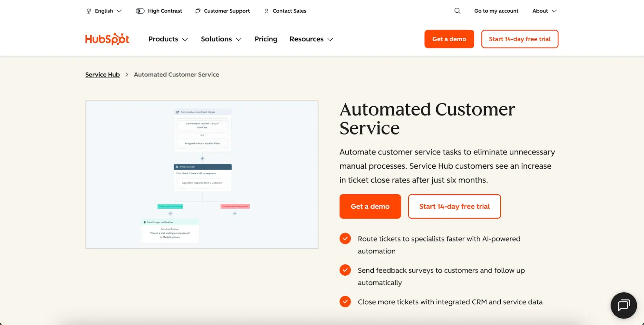Expand the About dropdown
This screenshot has height=325, width=644.
click(x=544, y=11)
